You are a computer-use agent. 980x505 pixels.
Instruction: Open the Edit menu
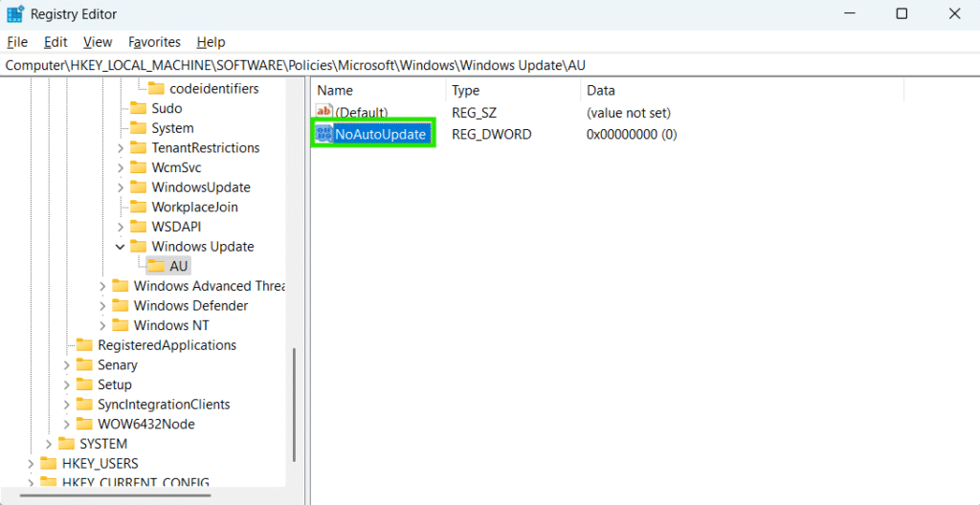coord(56,42)
